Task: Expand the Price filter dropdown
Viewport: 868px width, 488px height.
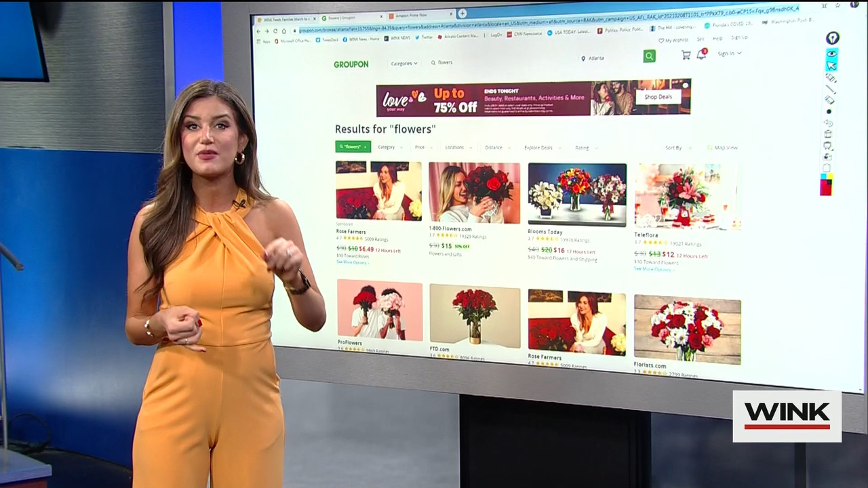Action: (424, 147)
